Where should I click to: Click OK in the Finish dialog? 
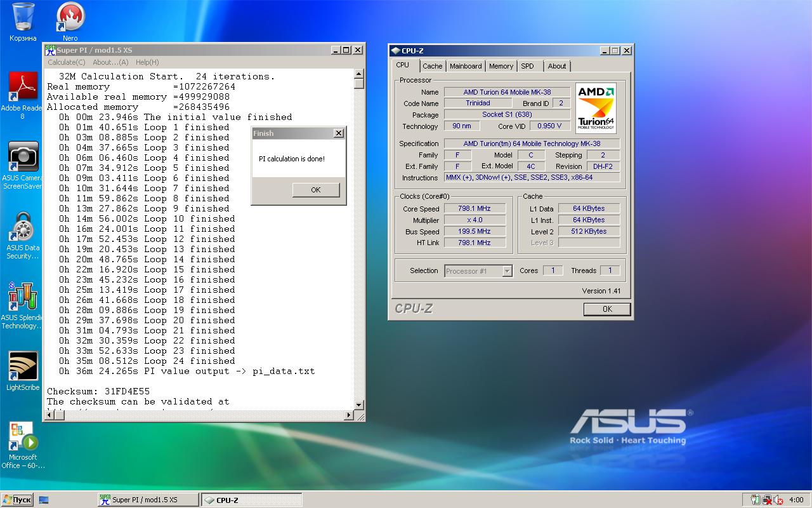tap(316, 190)
